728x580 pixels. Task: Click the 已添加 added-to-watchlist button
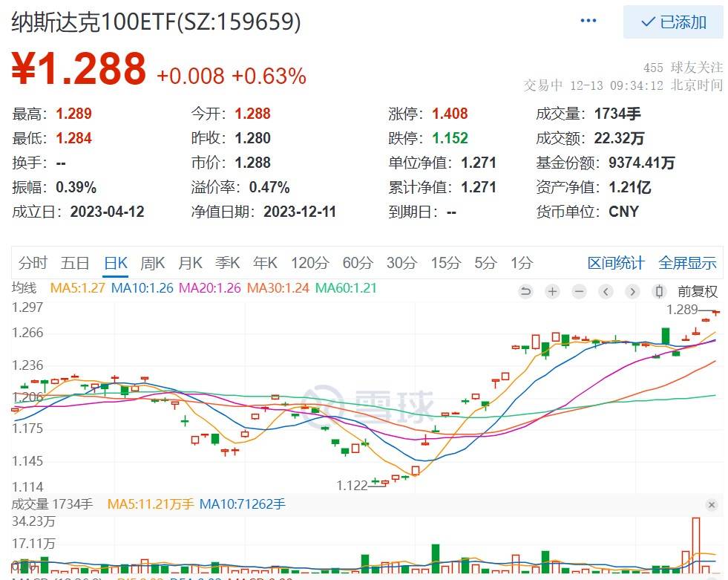[x=673, y=22]
